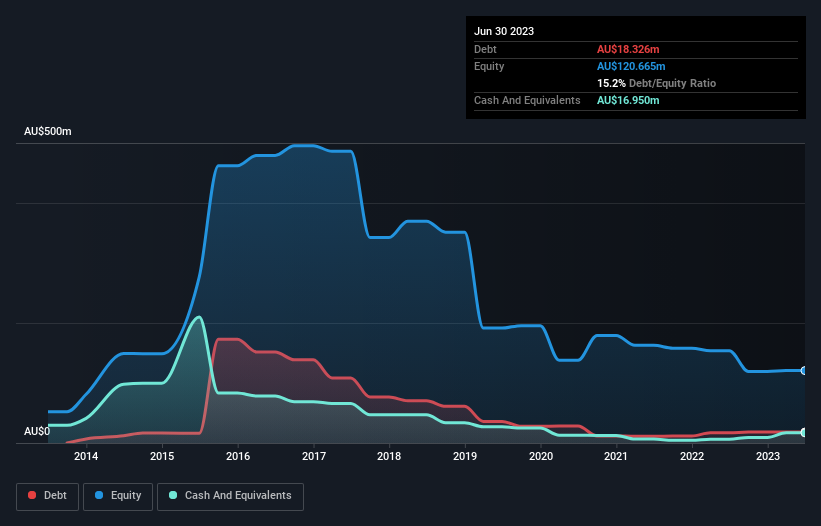Click the 2018 x-axis label

coord(389,456)
